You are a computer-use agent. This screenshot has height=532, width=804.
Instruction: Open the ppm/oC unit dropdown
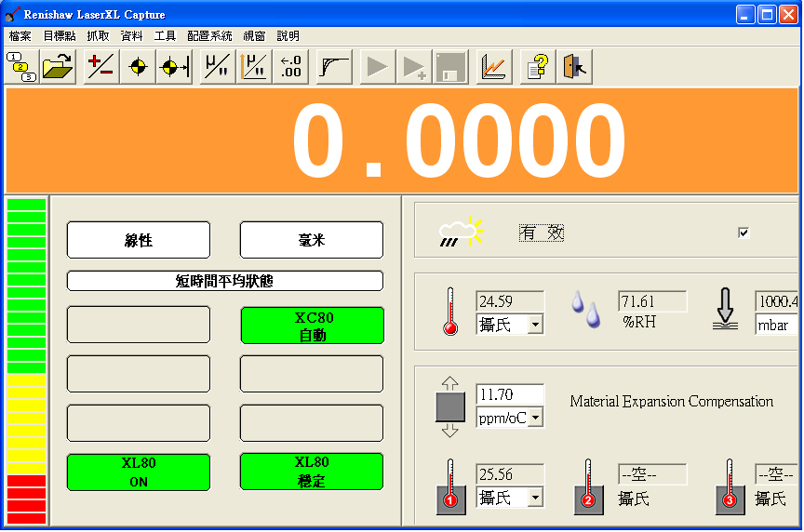pos(535,418)
